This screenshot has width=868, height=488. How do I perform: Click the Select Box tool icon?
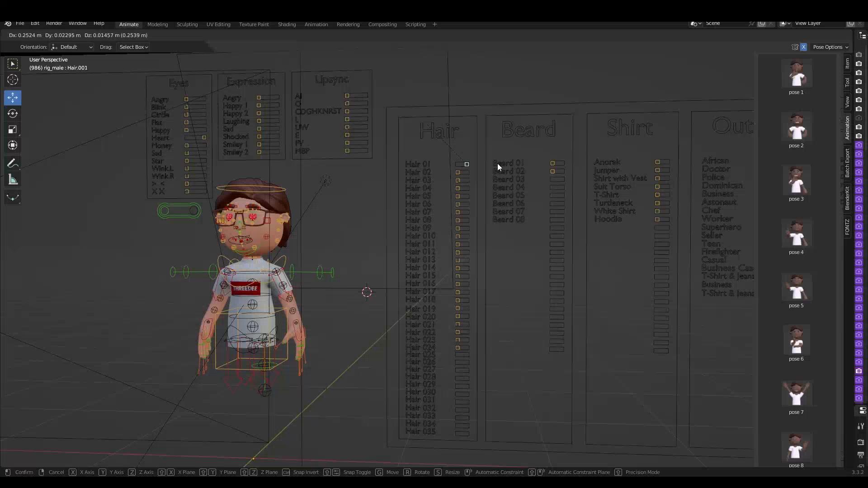click(x=13, y=64)
